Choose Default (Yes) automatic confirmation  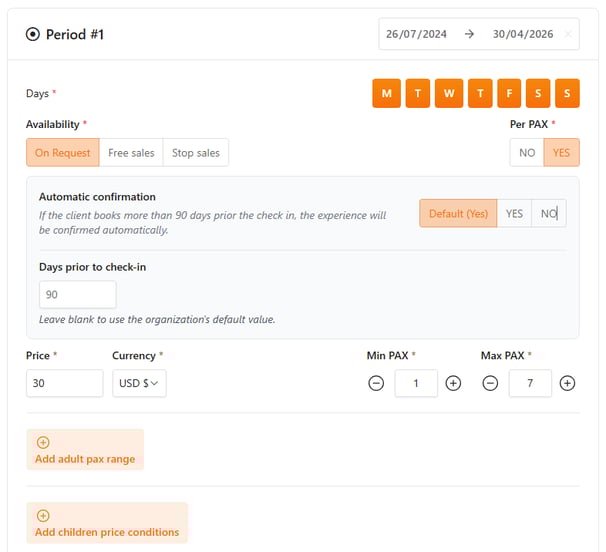tap(458, 213)
